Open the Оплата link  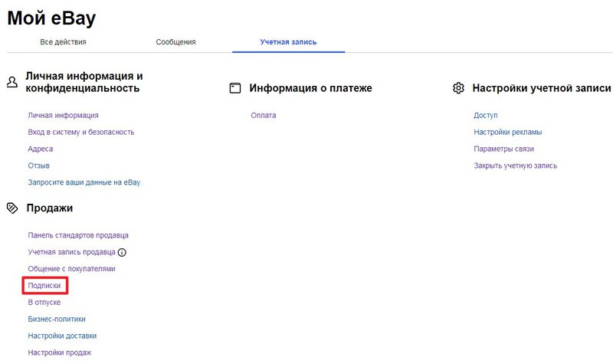click(x=264, y=116)
